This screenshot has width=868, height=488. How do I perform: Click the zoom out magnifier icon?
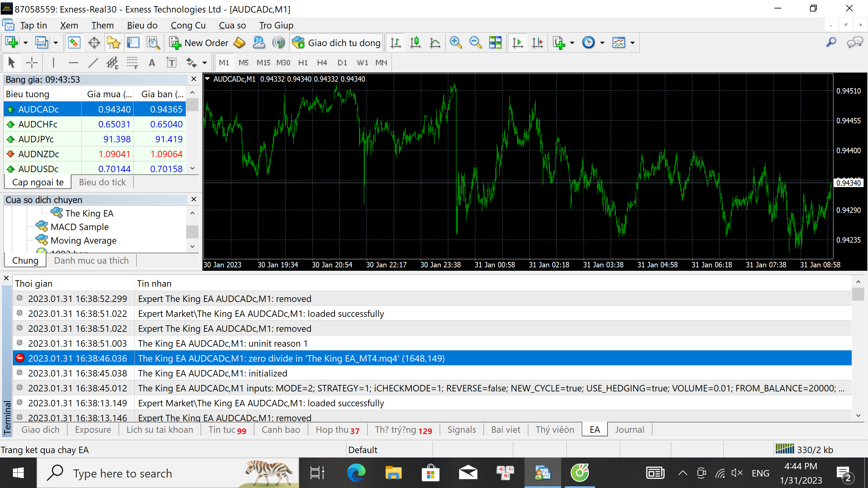pos(475,43)
